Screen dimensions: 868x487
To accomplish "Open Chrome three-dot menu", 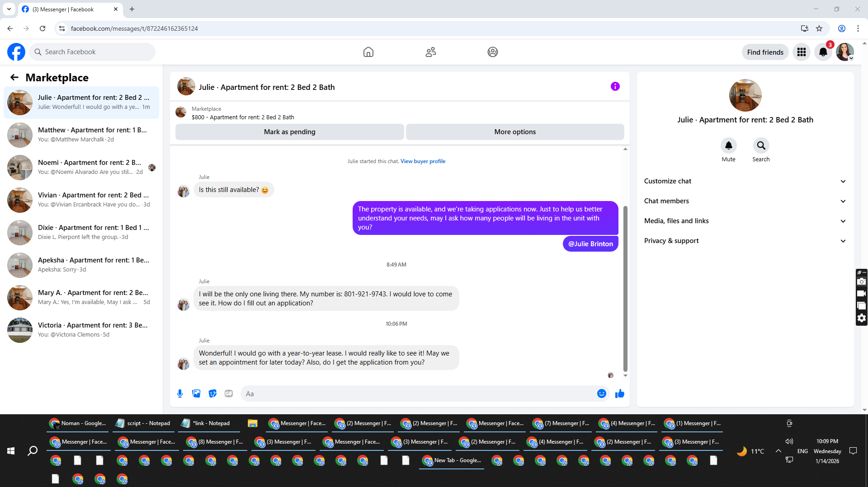I will click(x=858, y=28).
